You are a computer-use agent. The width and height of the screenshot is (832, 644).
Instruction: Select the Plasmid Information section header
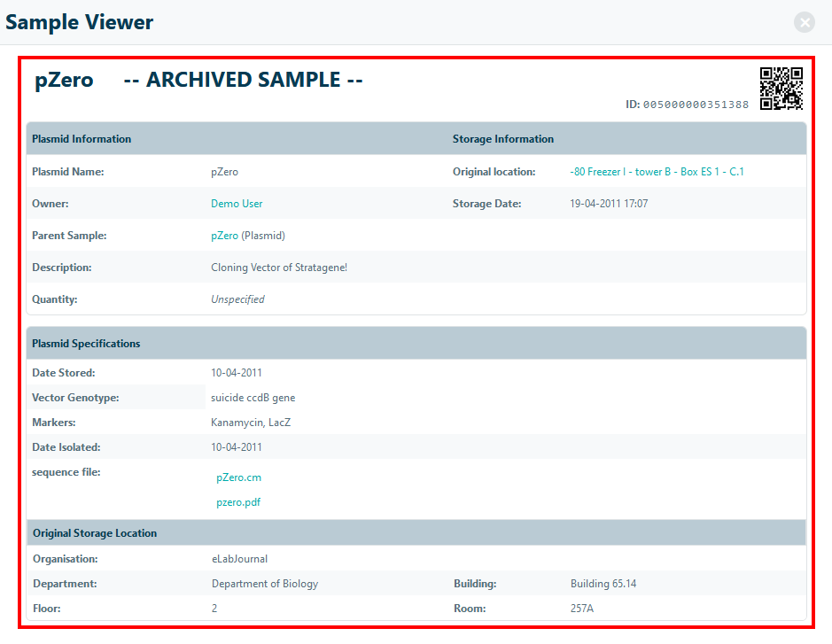tap(82, 139)
